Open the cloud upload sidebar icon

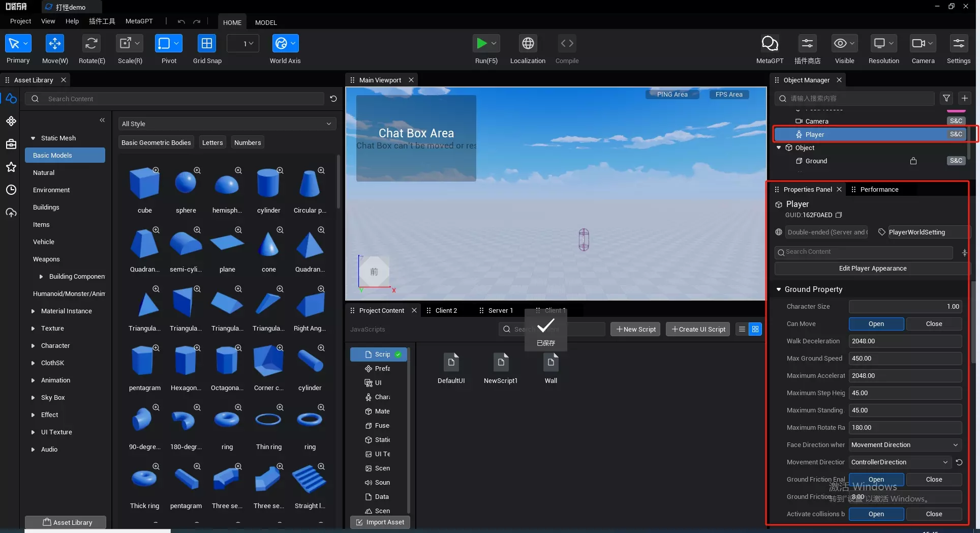(11, 213)
